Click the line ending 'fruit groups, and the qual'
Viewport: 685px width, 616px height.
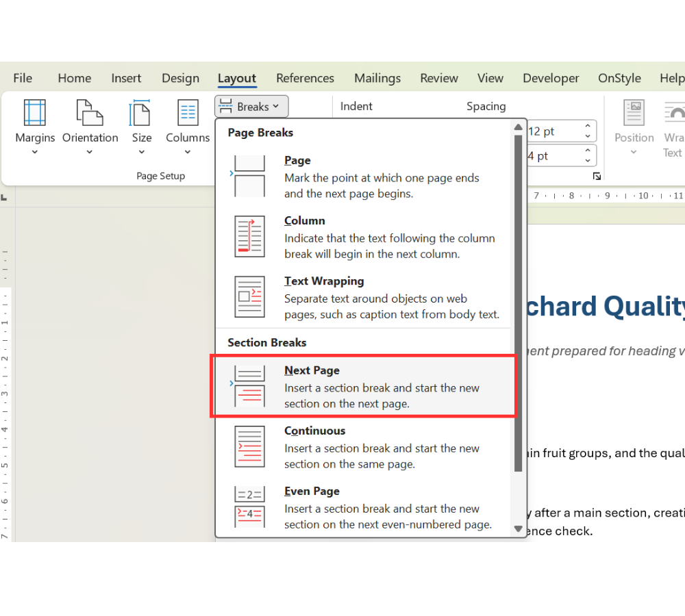(x=607, y=452)
